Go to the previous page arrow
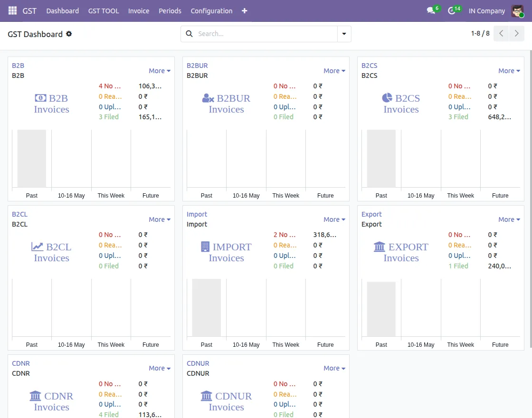The width and height of the screenshot is (532, 418). [x=501, y=33]
